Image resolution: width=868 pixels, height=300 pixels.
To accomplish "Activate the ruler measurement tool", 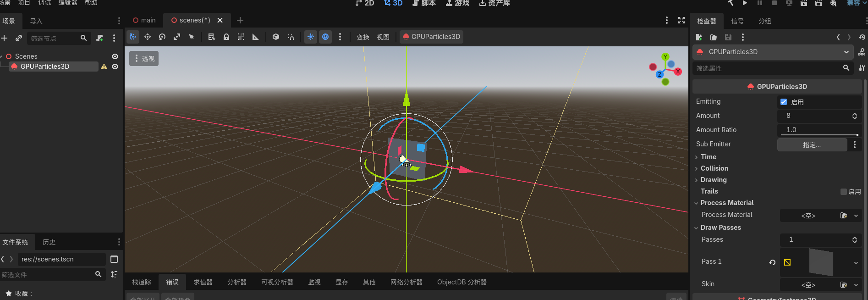I will [256, 37].
